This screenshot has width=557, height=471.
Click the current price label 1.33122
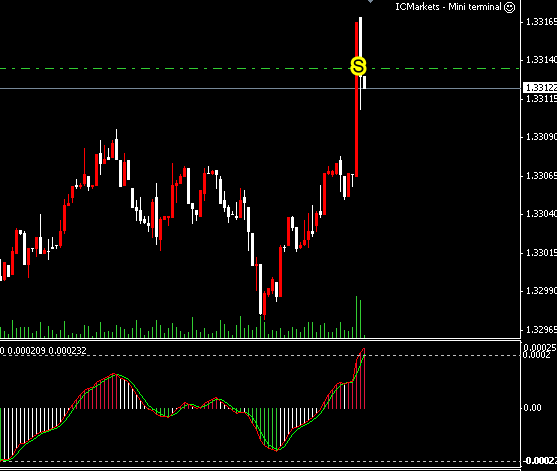(540, 87)
